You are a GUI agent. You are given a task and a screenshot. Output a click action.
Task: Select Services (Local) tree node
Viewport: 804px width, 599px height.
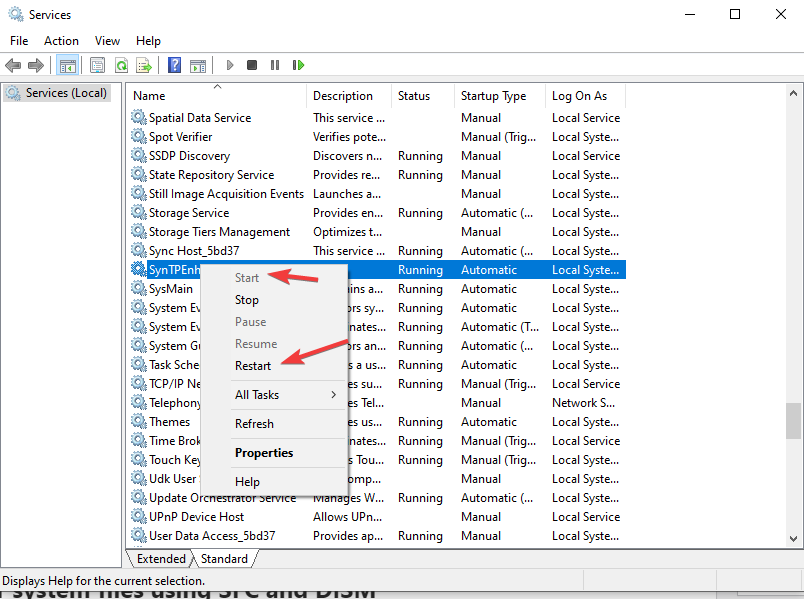pos(57,93)
